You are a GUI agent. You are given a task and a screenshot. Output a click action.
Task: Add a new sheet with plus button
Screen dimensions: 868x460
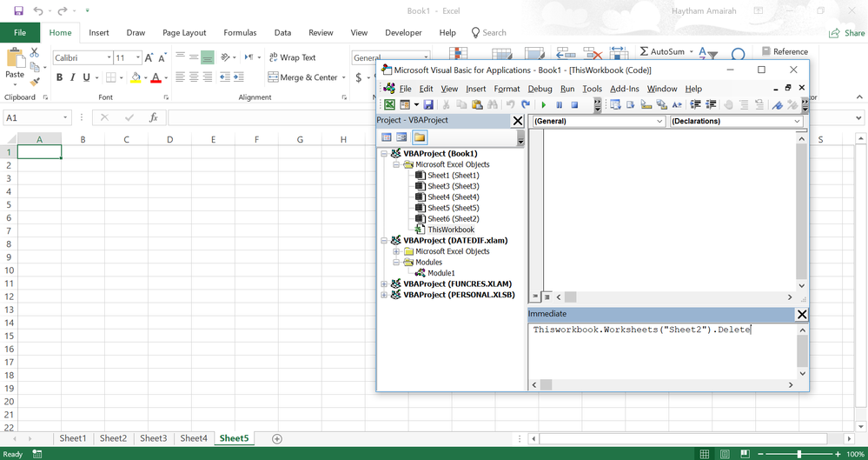point(277,439)
